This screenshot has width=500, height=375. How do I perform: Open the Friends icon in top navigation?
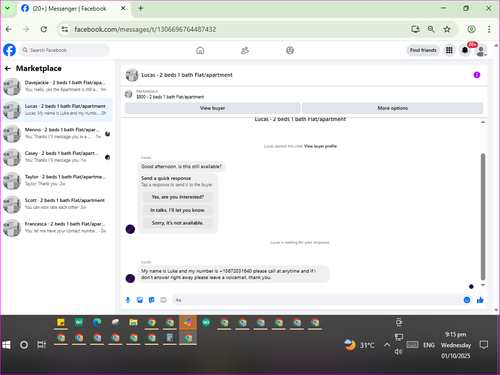pos(245,50)
